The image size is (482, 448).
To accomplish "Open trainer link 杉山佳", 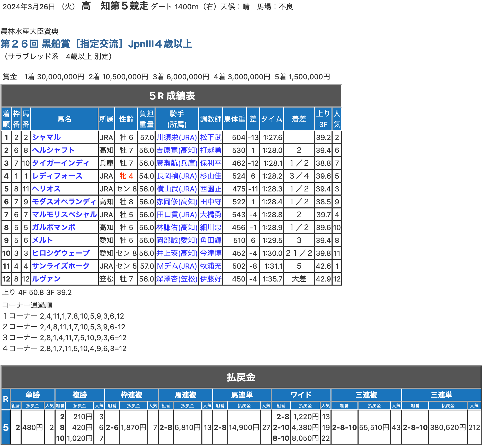I will (211, 176).
